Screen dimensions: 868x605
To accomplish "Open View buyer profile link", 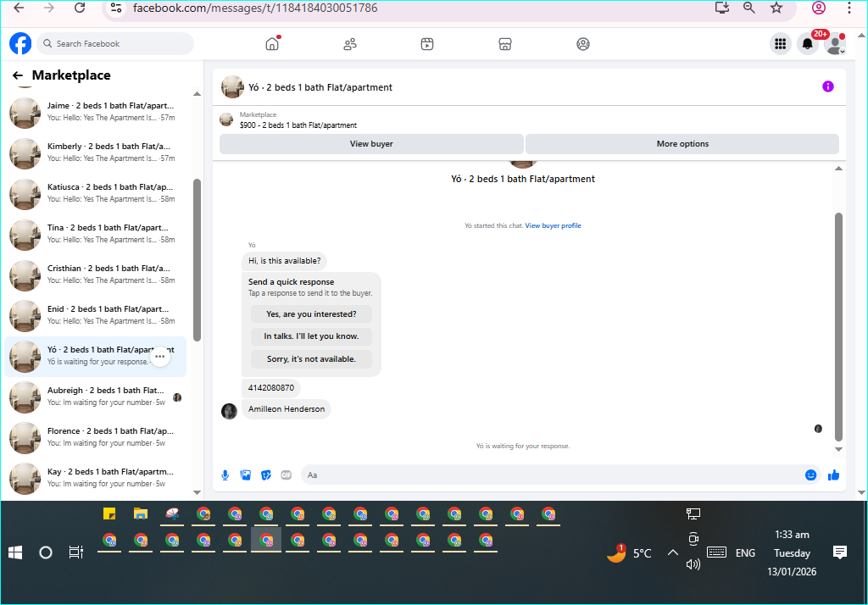I will [553, 226].
